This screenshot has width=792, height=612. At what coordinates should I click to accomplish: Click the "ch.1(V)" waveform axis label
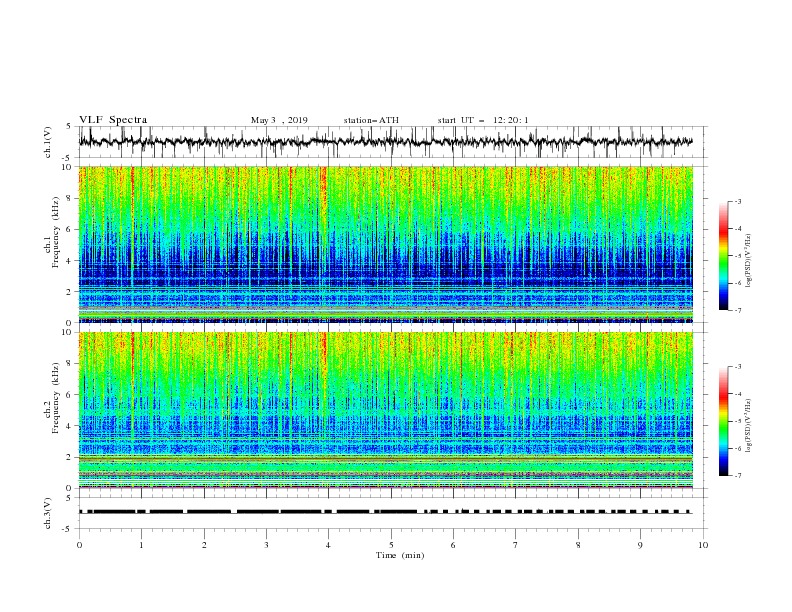pos(48,142)
